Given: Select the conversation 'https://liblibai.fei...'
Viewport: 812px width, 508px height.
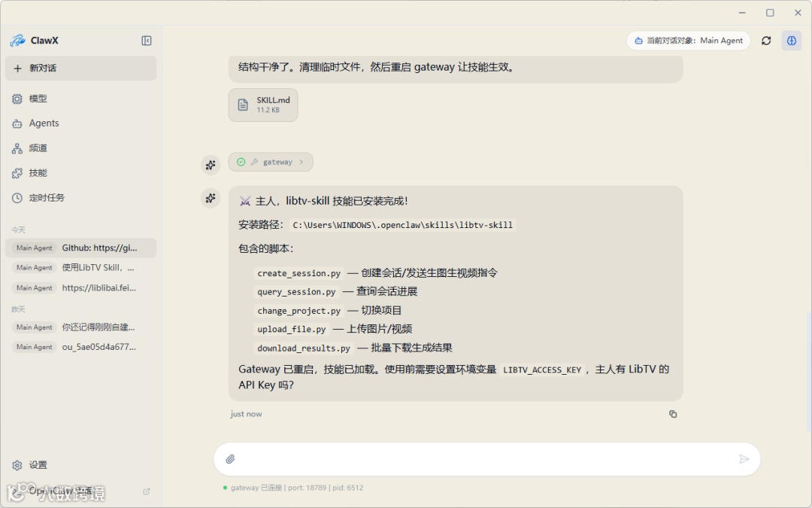Looking at the screenshot, I should point(80,287).
